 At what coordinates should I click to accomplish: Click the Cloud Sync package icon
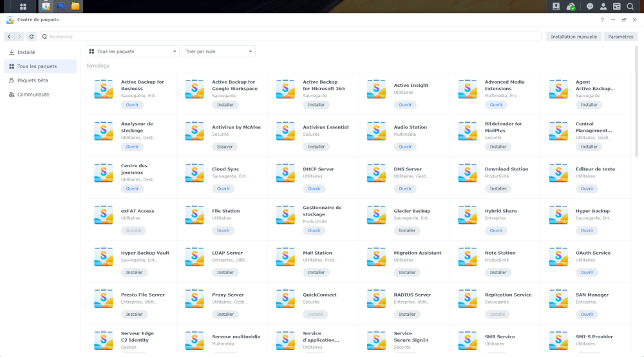pyautogui.click(x=194, y=173)
